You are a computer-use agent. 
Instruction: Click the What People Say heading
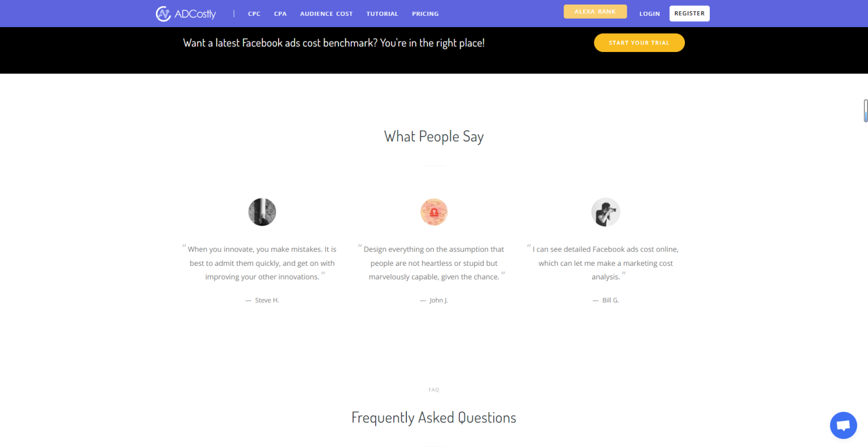pyautogui.click(x=434, y=136)
